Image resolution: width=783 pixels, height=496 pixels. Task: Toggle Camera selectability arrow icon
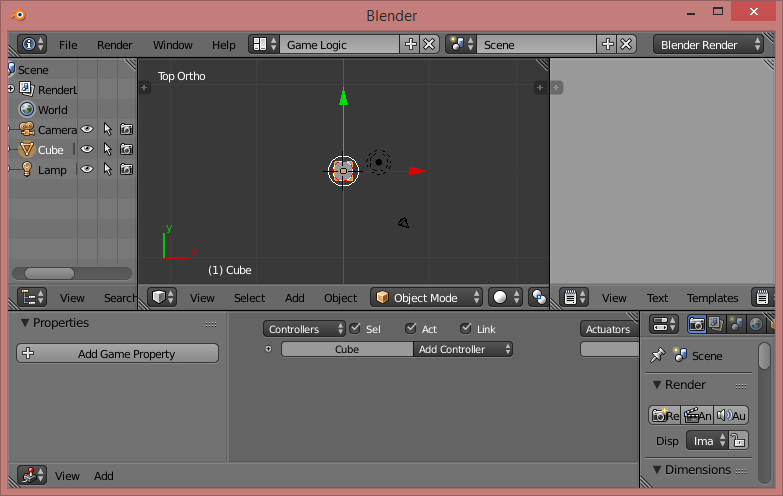point(107,129)
